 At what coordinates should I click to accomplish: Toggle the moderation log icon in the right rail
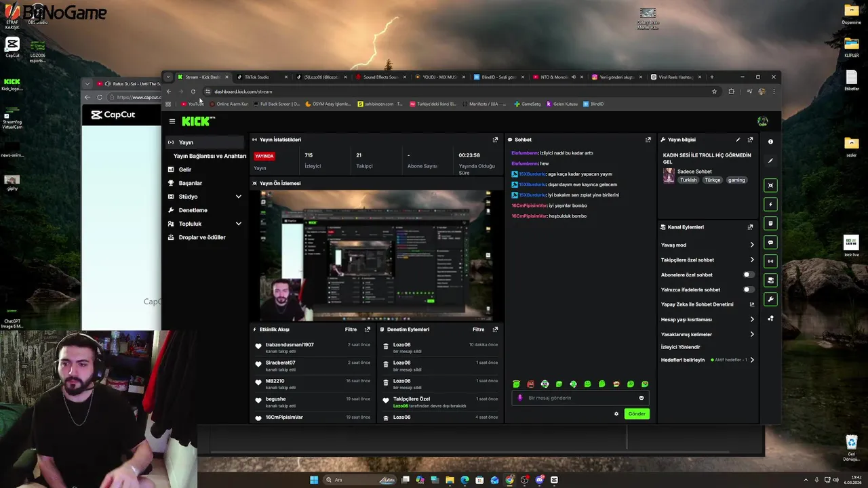(x=770, y=223)
